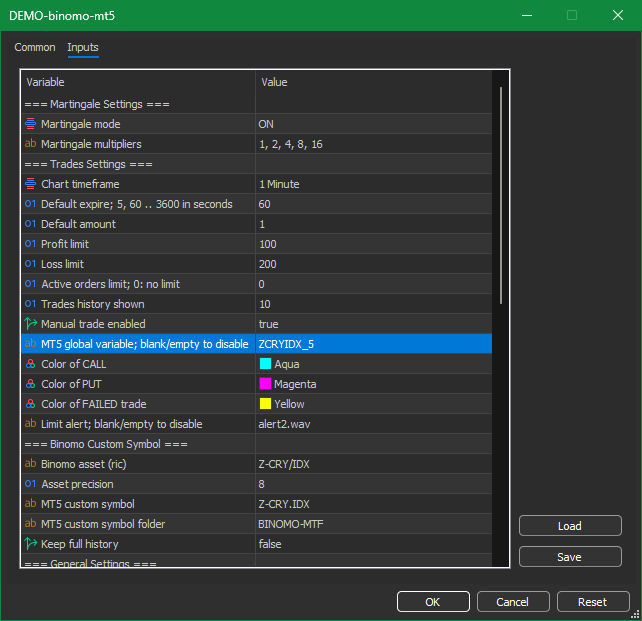Edit the ZCRYIDX_5 global variable value
642x621 pixels.
[x=373, y=344]
